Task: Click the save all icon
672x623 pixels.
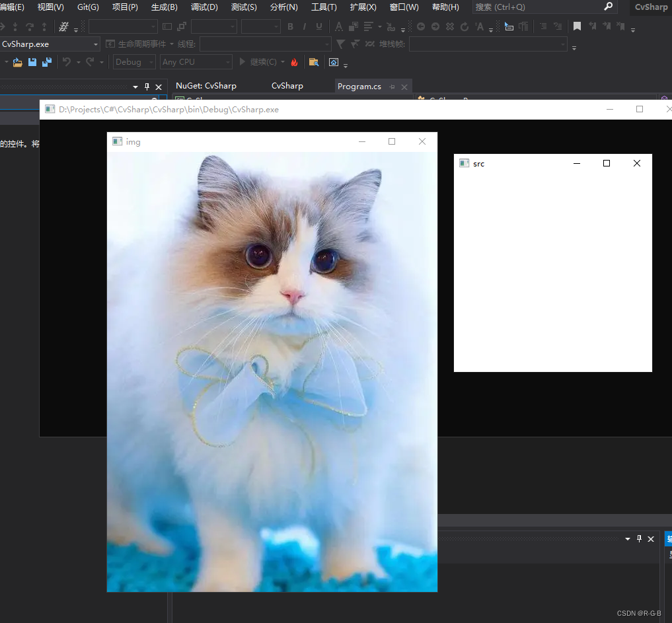Action: click(x=47, y=62)
